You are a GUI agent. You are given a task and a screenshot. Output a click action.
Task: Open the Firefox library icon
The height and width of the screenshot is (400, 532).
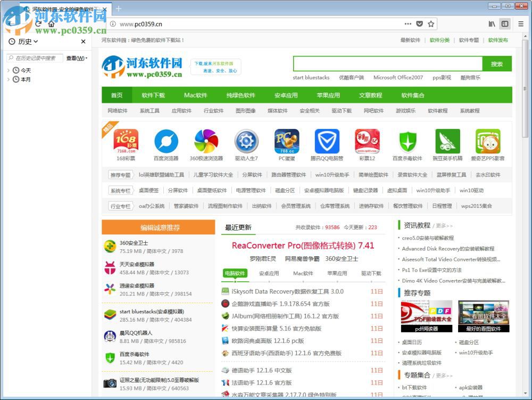tap(492, 24)
